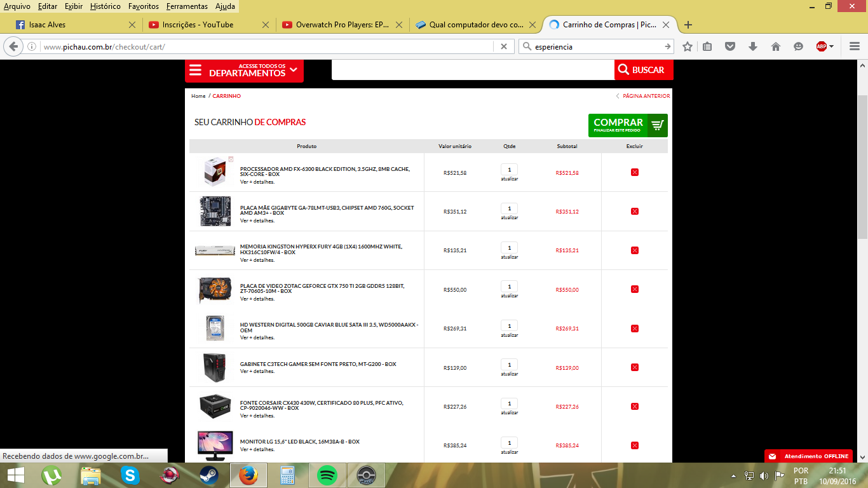Switch to the Isaac Alves Facebook tab

click(75, 25)
